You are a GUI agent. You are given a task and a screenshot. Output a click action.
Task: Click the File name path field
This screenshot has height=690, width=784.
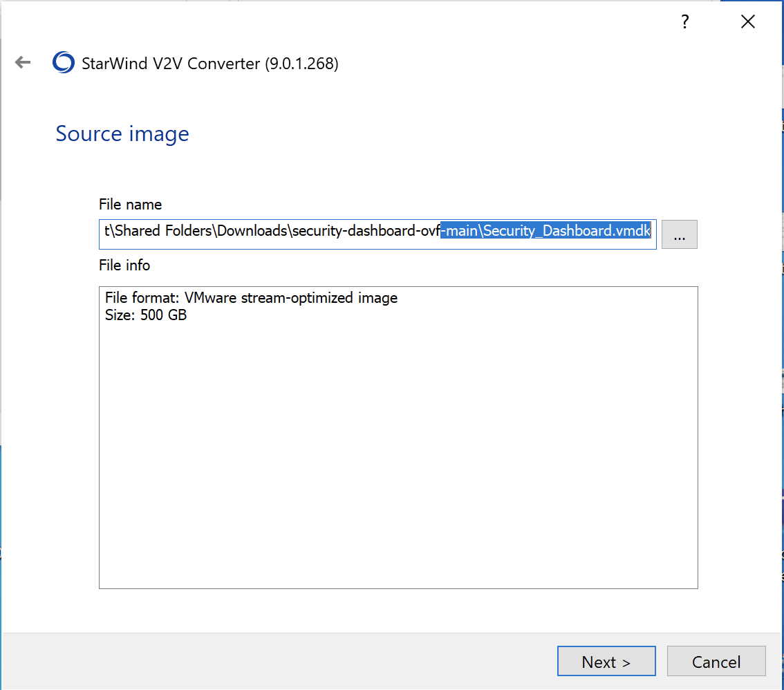point(377,234)
